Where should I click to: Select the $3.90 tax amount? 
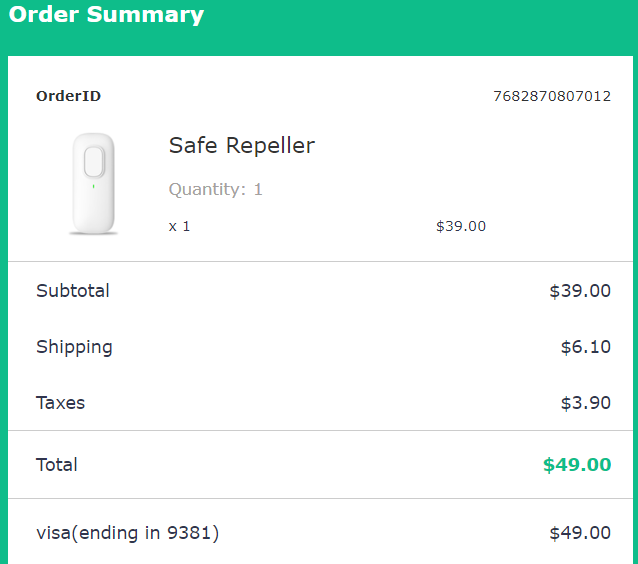585,403
